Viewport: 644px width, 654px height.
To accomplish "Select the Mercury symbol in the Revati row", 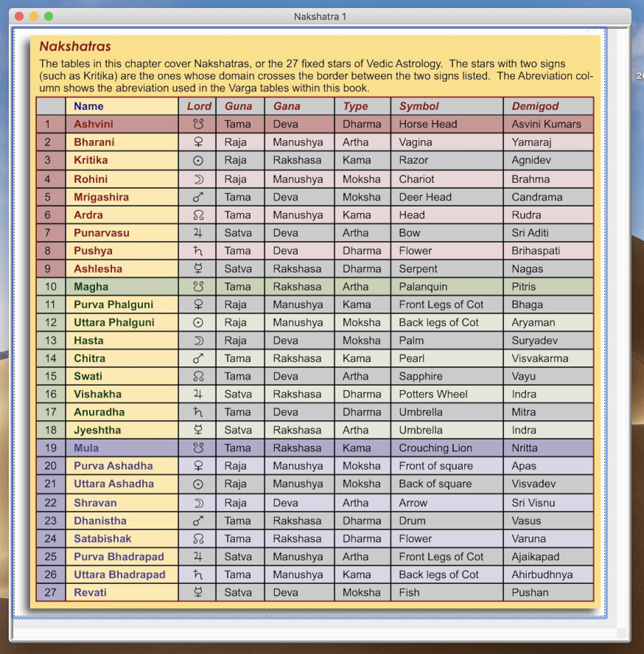I will (197, 592).
